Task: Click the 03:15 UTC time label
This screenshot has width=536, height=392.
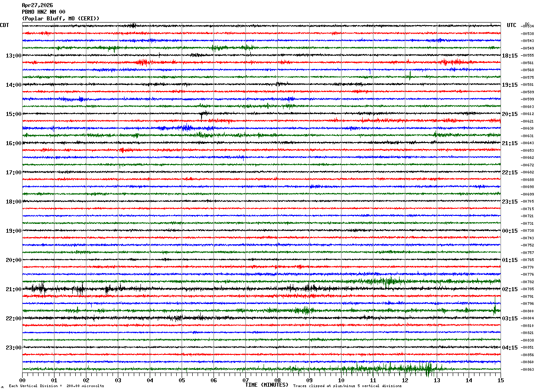Action: pos(510,319)
